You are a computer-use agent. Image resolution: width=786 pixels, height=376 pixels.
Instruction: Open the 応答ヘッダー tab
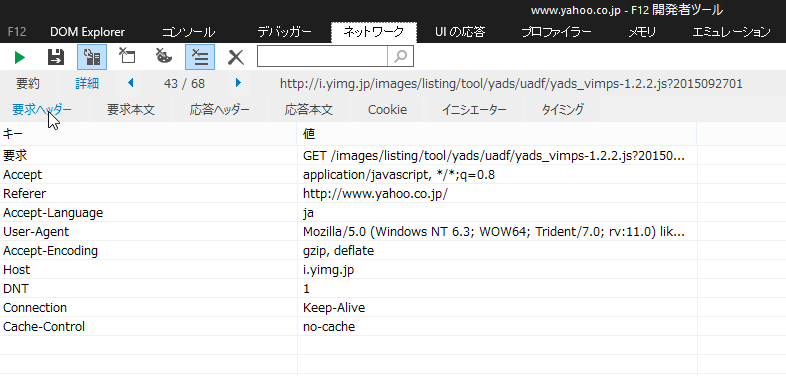(x=220, y=110)
